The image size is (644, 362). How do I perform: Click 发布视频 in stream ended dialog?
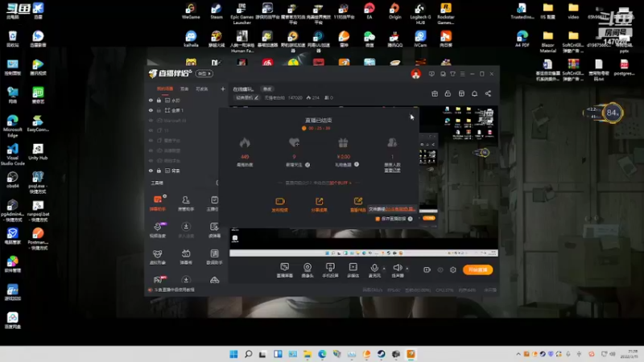[279, 204]
